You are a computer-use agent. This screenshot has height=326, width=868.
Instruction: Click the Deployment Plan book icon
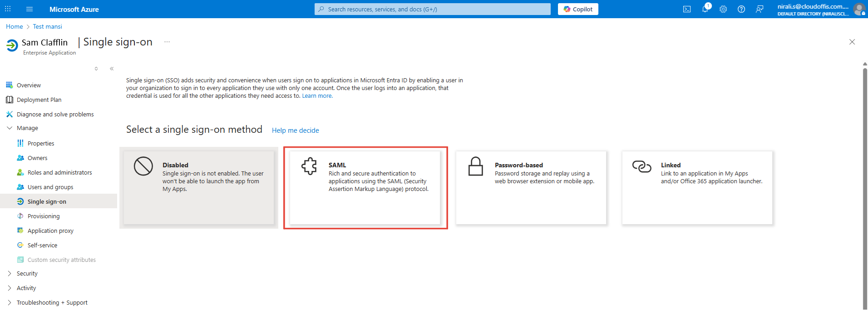[9, 100]
